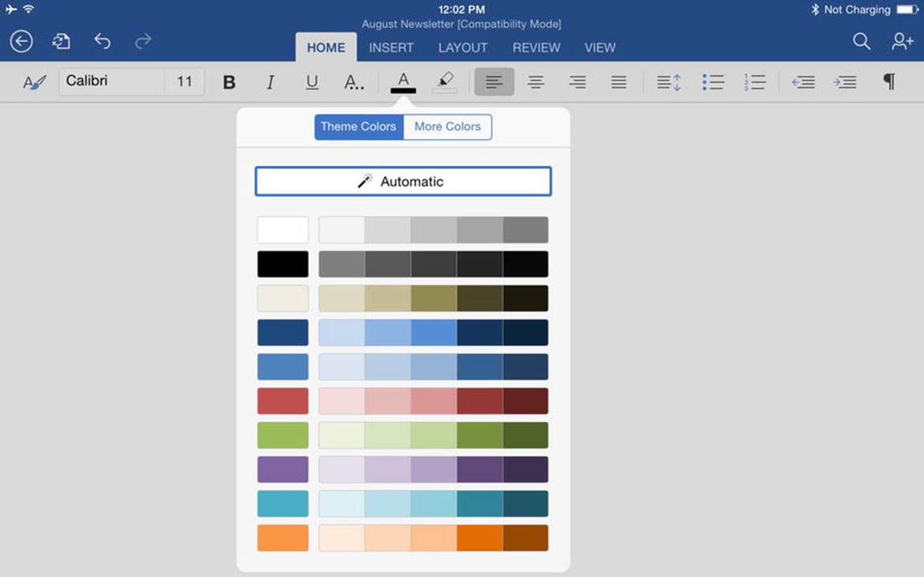Image resolution: width=924 pixels, height=577 pixels.
Task: Show paragraph marks with pilcrow icon
Action: point(889,81)
